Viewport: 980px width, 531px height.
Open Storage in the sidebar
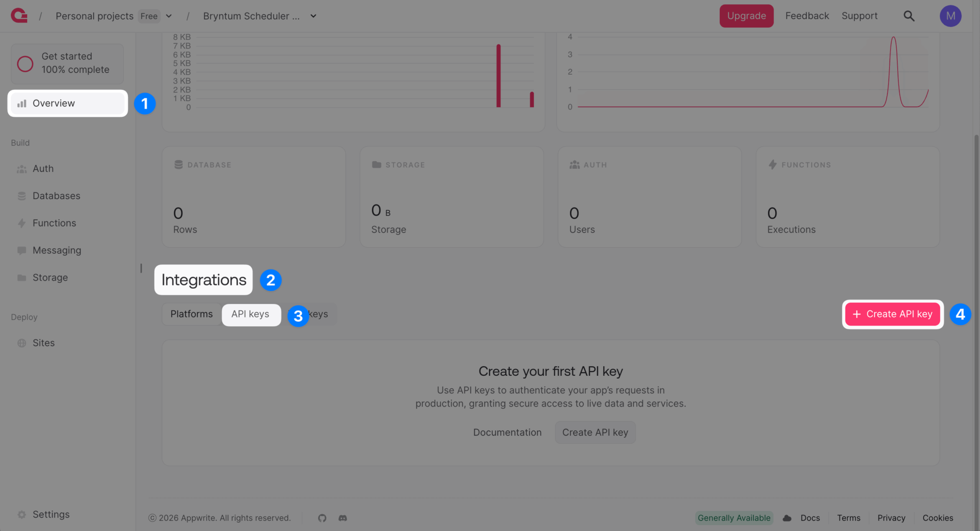(x=50, y=278)
